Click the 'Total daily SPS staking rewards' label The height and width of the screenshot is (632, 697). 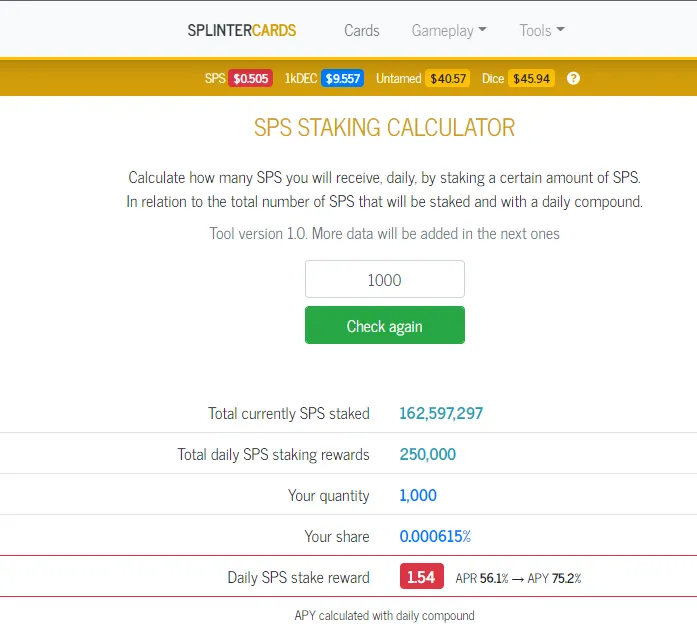(273, 454)
